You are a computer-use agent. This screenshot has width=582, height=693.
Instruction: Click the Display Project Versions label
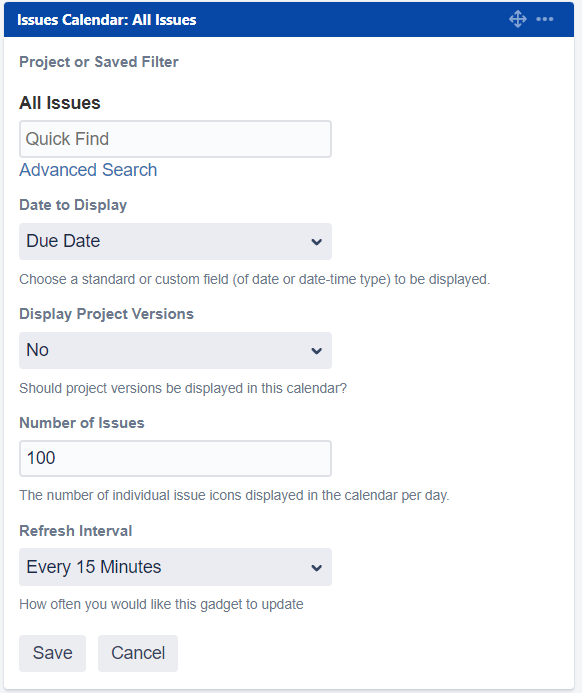click(107, 314)
